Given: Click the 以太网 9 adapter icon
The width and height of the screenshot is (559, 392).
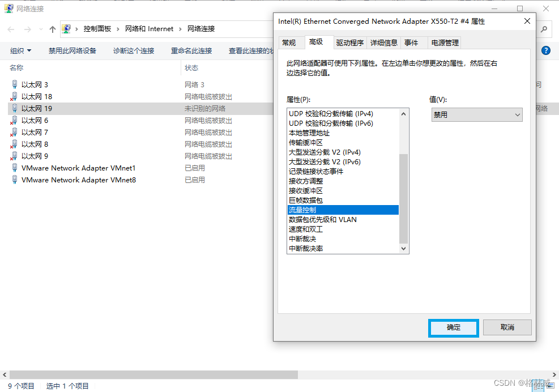Looking at the screenshot, I should click(14, 156).
